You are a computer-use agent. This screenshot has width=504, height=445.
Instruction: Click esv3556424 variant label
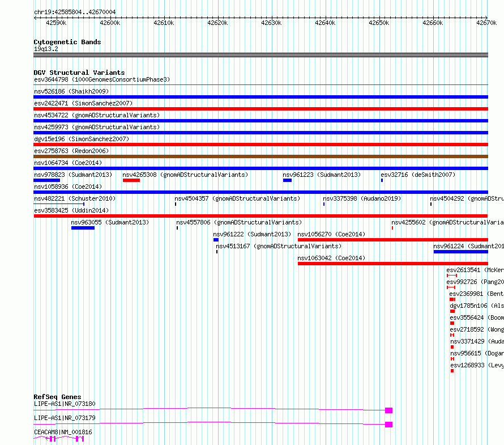(477, 317)
